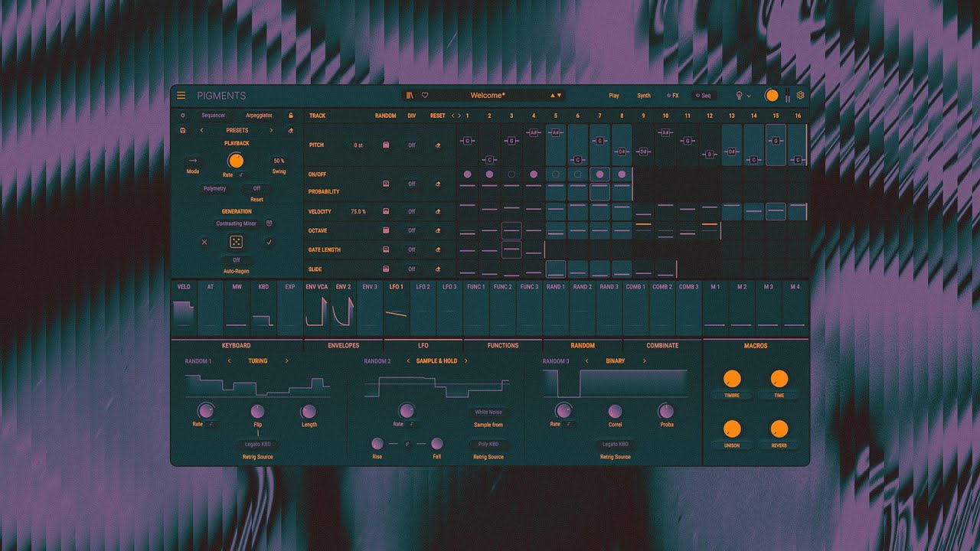Screen dimensions: 980x551
Task: Open the Functions modulation tab
Action: [x=503, y=345]
